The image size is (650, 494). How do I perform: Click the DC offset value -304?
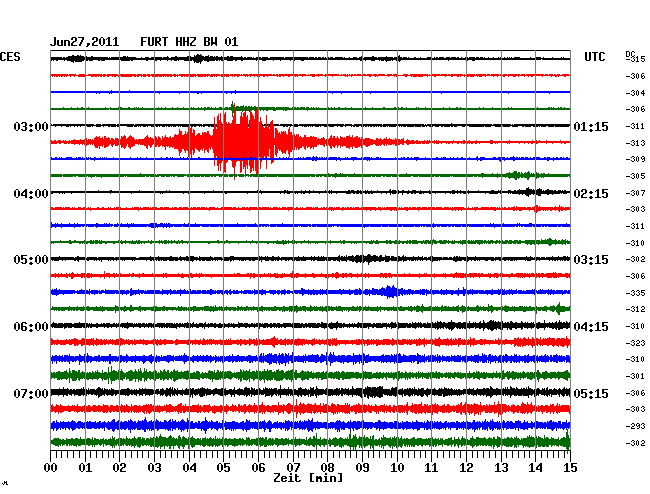pyautogui.click(x=635, y=93)
